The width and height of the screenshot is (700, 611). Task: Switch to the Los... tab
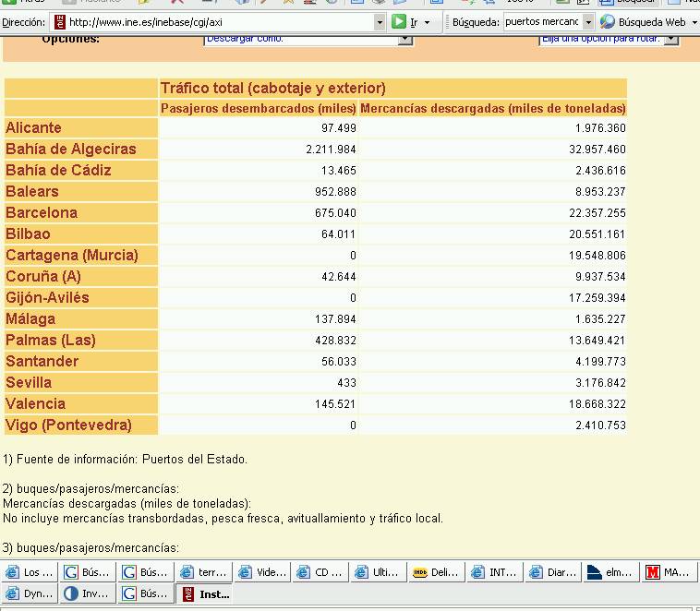tap(29, 572)
